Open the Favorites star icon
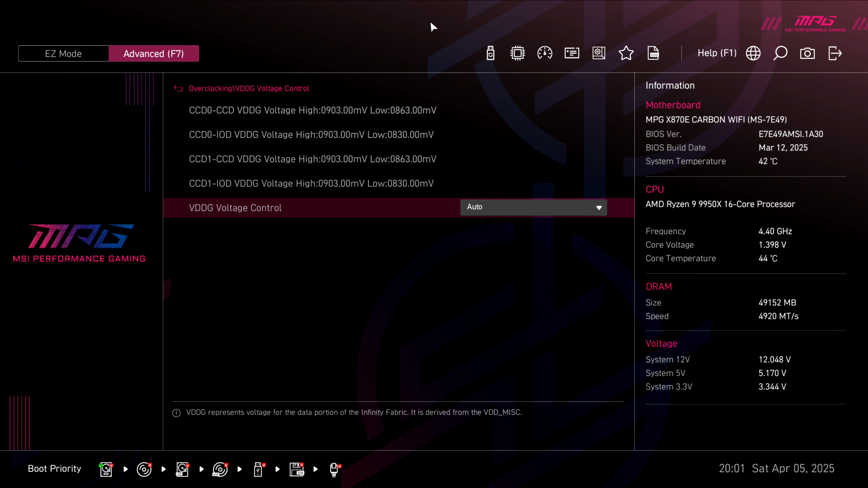 tap(626, 53)
